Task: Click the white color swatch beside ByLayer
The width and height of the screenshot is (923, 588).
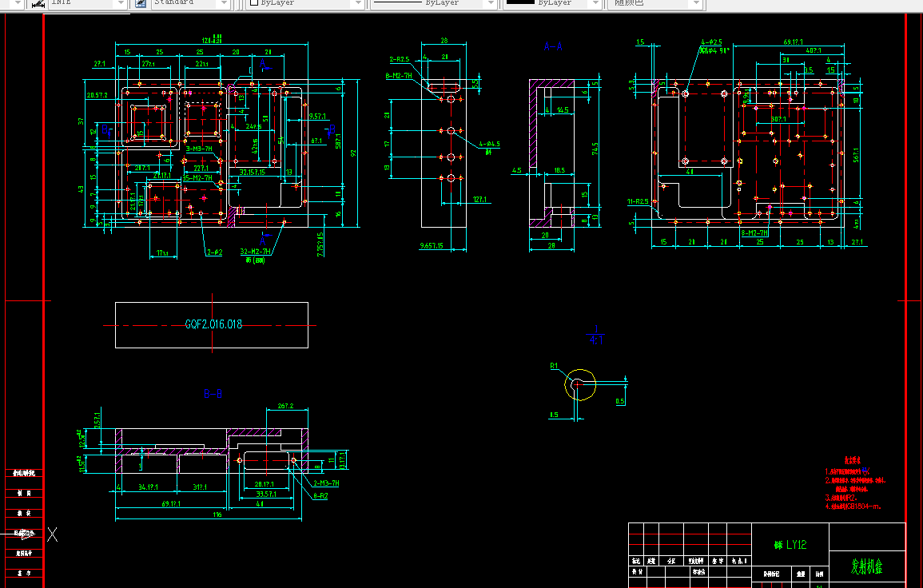Action: click(254, 2)
